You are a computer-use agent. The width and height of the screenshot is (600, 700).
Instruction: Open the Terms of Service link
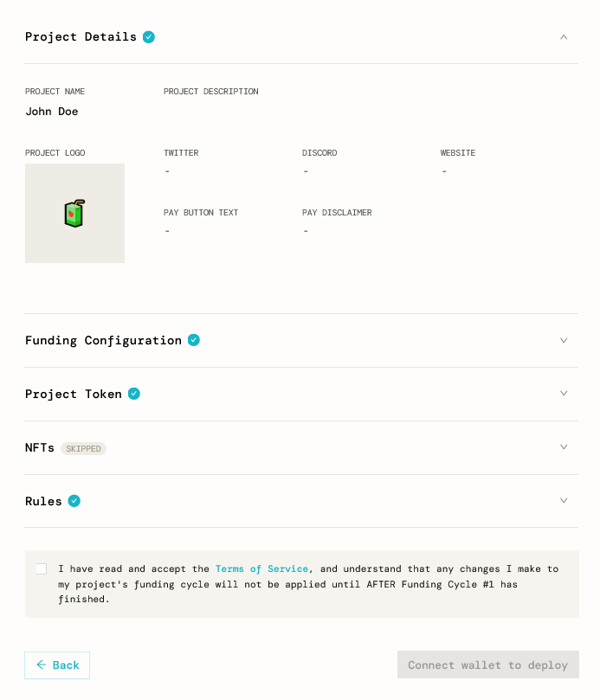click(x=261, y=568)
